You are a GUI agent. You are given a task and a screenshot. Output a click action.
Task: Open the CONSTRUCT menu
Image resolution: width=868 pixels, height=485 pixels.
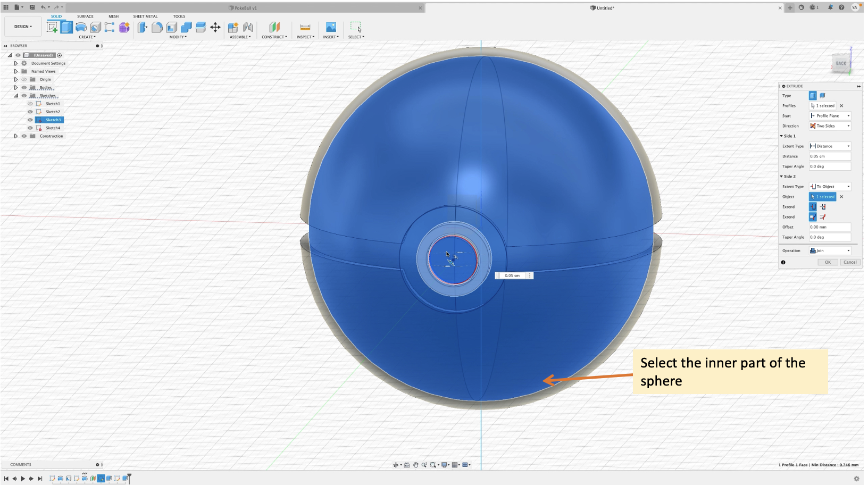point(274,37)
